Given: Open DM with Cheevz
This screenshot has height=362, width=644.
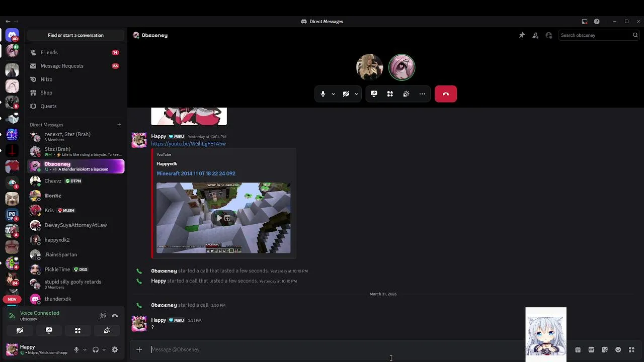Looking at the screenshot, I should point(75,181).
